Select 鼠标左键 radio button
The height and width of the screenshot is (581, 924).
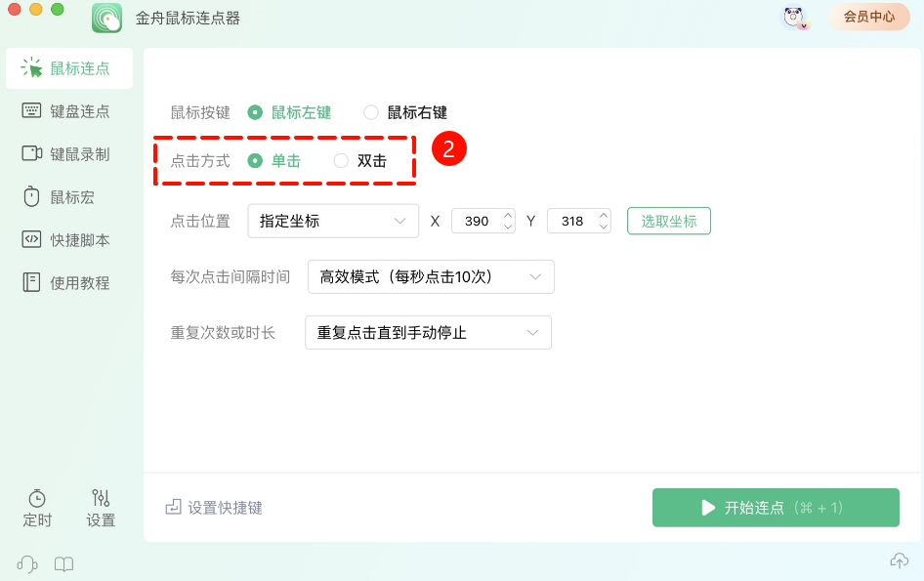(x=255, y=112)
